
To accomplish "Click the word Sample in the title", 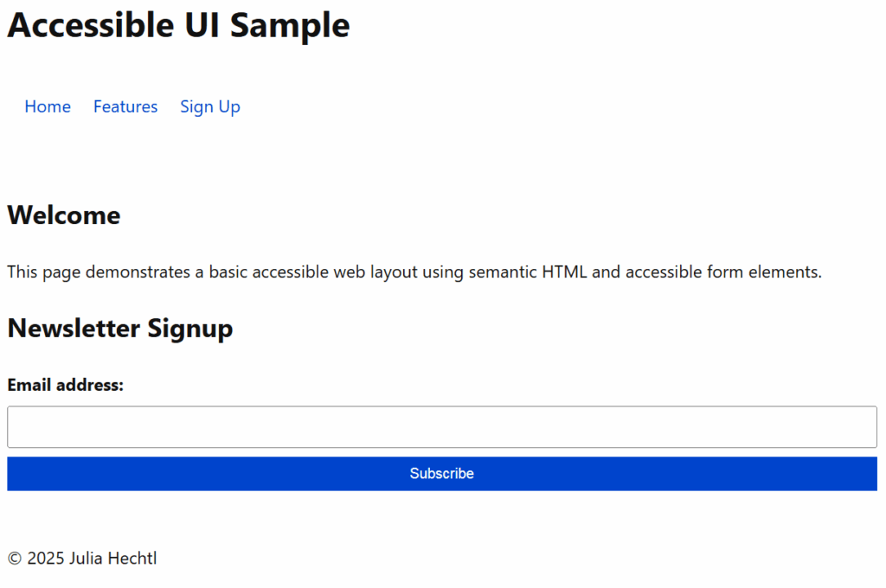I will [x=290, y=25].
